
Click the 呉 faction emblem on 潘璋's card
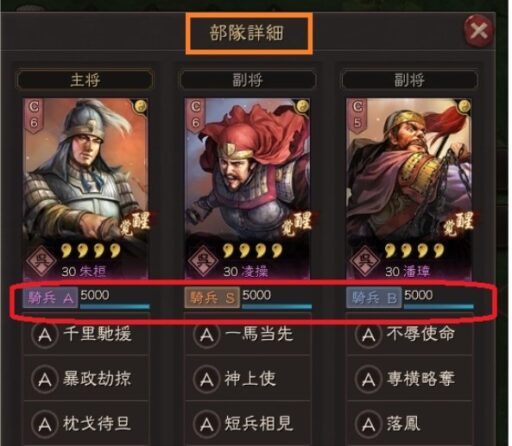(365, 261)
